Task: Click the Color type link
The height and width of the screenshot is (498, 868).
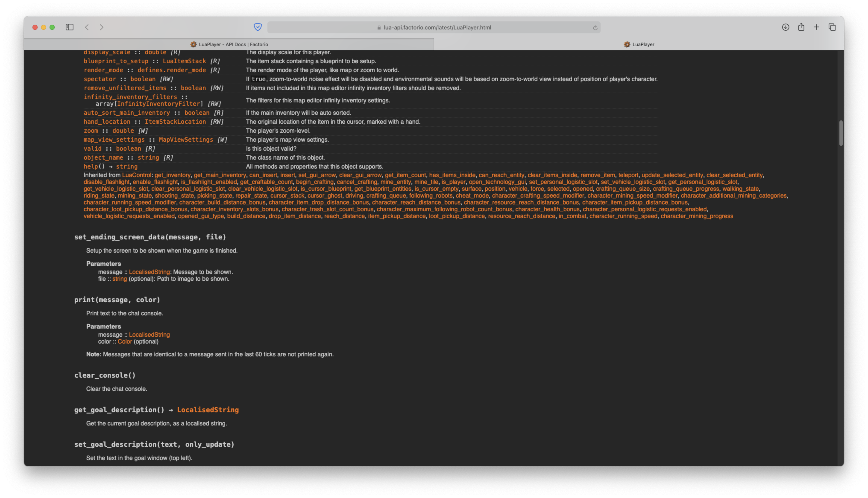Action: pos(125,341)
